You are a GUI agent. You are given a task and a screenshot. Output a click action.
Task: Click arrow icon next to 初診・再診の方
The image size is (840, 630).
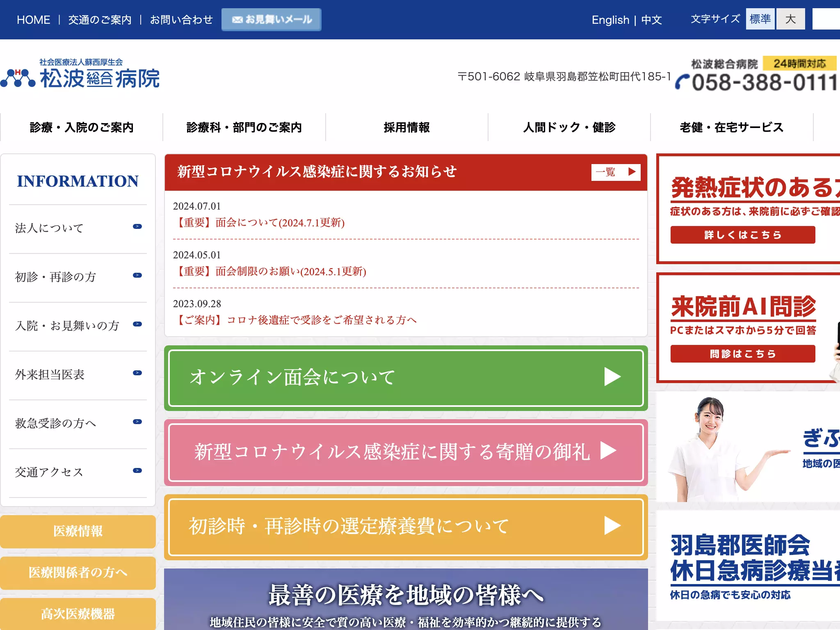(137, 275)
